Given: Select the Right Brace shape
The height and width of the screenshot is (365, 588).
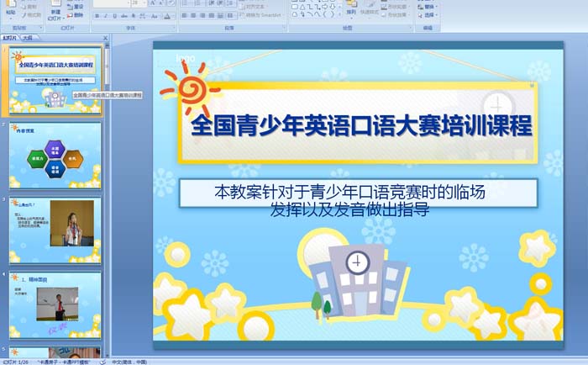Looking at the screenshot, I should (333, 14).
